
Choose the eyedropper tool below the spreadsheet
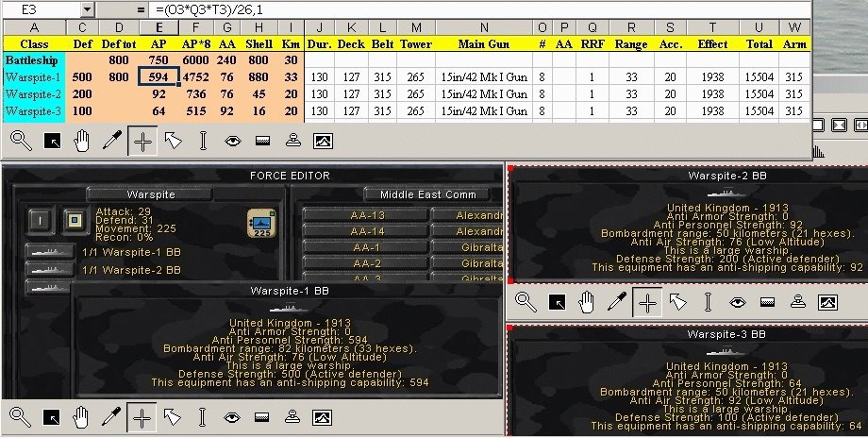[112, 141]
